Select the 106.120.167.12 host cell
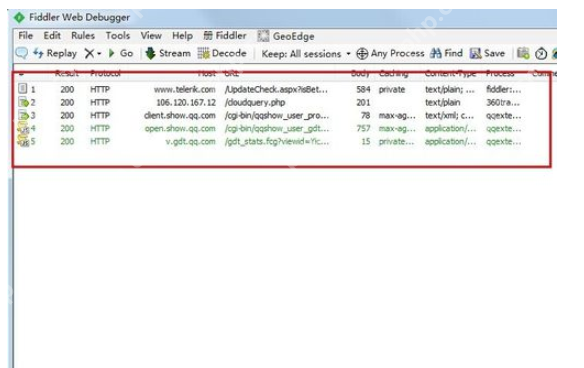Image resolution: width=584 pixels, height=368 pixels. tap(186, 102)
